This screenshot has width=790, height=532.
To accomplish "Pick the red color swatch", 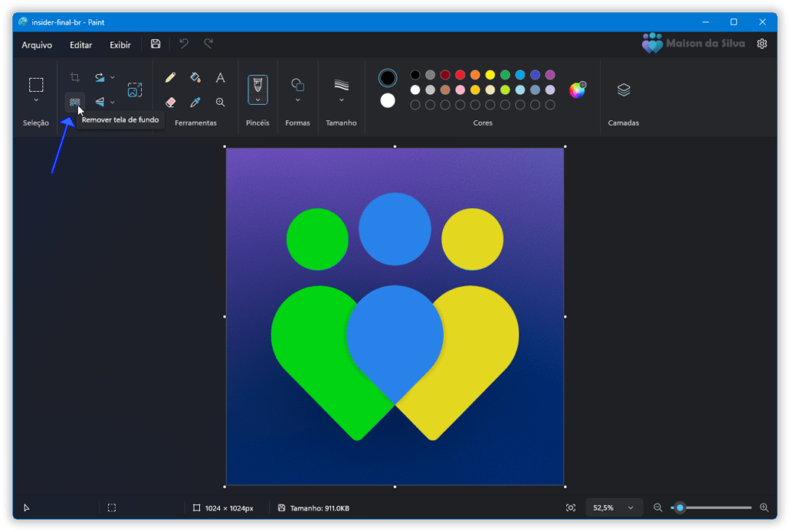I will [460, 75].
